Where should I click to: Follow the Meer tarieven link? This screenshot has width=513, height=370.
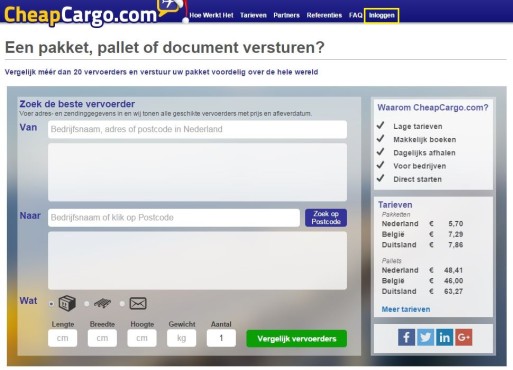point(406,309)
